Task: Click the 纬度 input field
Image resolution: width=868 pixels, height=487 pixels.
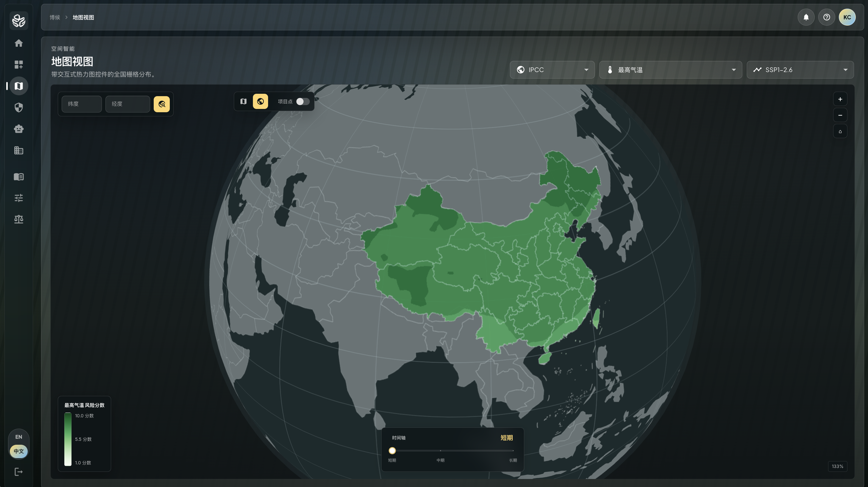Action: [82, 104]
